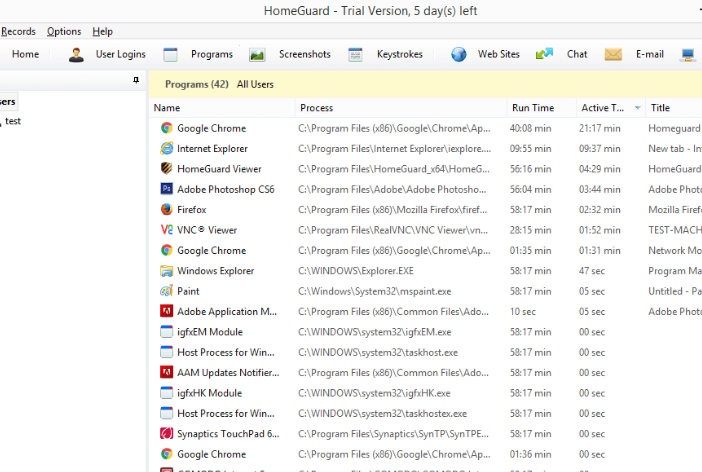Click the igfxEM.exe process path
Image resolution: width=702 pixels, height=472 pixels.
374,332
